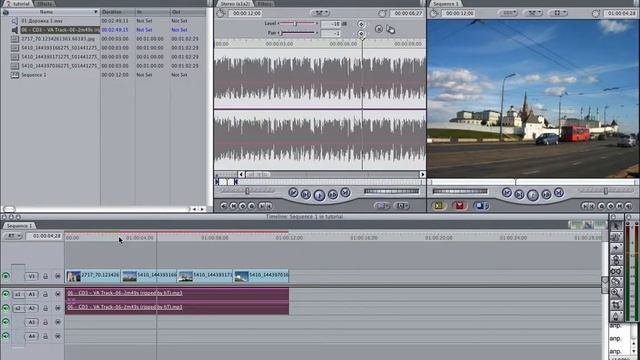
Task: Click the Timeline current timecode field
Action: click(x=44, y=236)
